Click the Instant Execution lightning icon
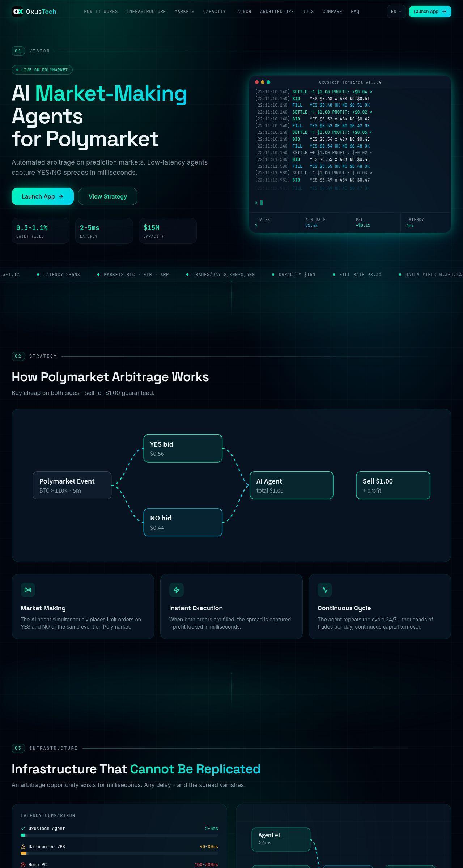463x868 pixels. (177, 590)
